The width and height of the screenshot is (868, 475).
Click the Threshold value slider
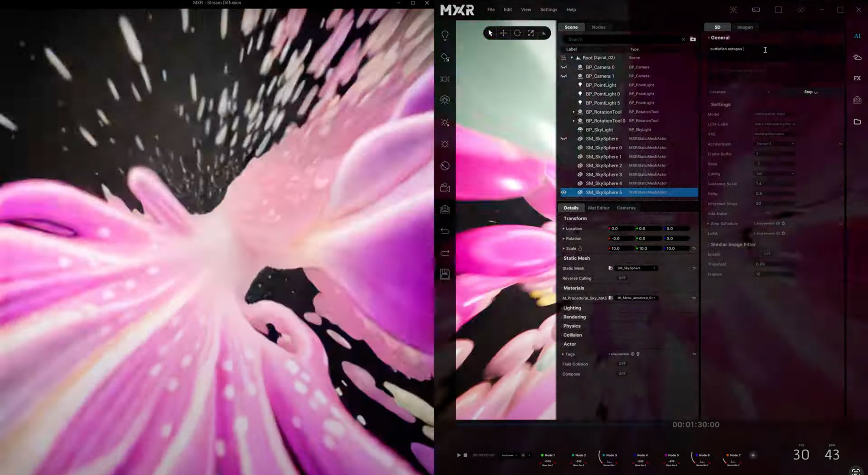tap(775, 264)
